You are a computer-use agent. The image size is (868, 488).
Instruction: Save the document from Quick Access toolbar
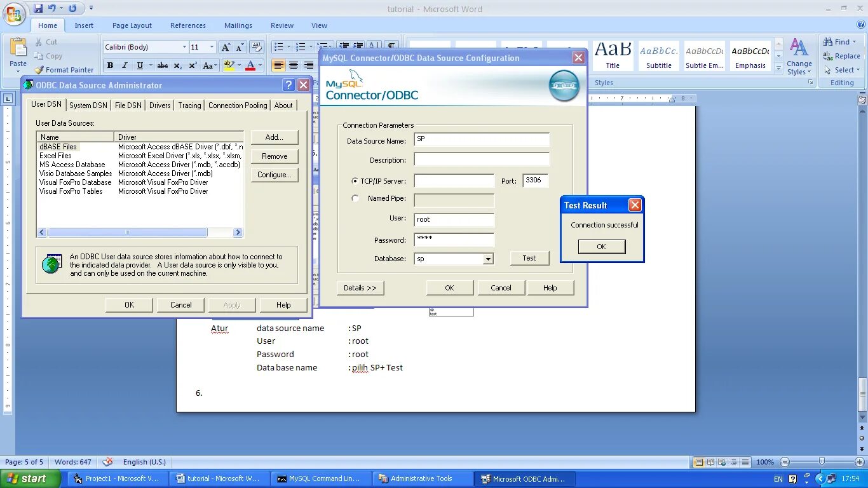tap(38, 8)
